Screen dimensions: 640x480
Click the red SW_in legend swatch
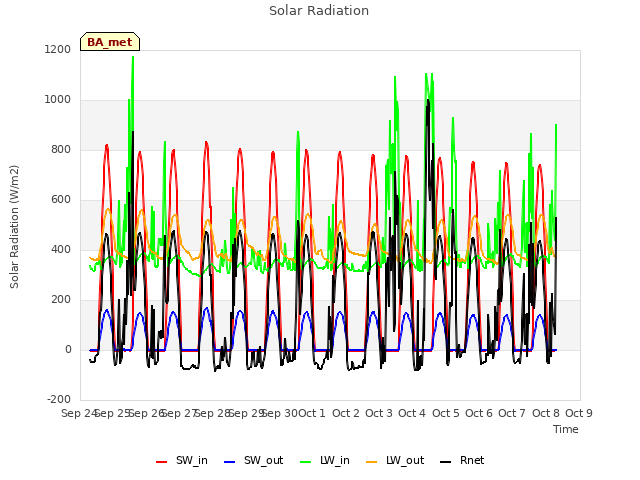tap(162, 462)
